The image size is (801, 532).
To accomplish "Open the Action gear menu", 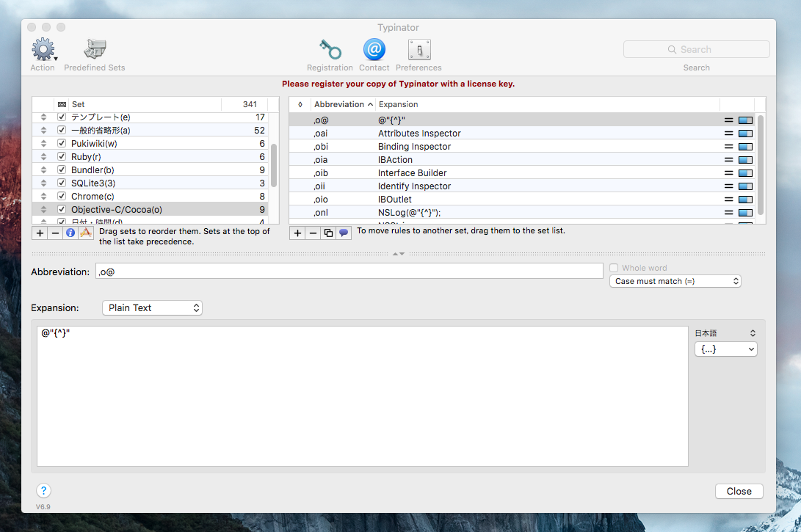I will (x=43, y=51).
